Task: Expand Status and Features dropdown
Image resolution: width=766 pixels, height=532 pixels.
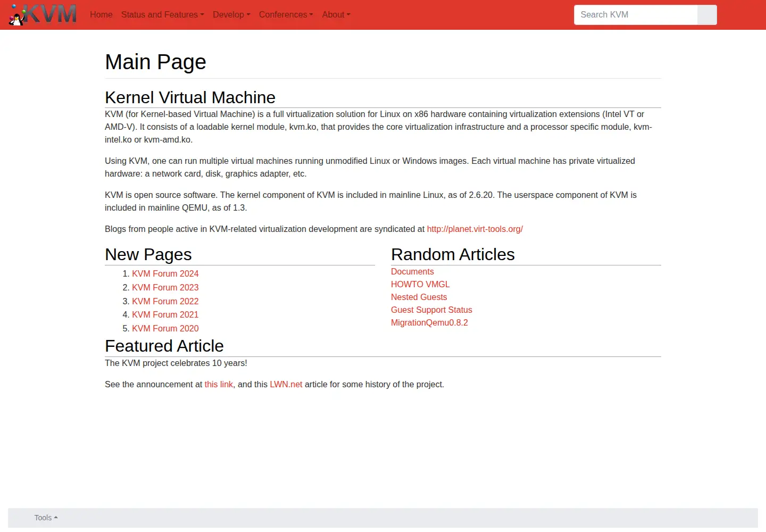Action: 162,15
